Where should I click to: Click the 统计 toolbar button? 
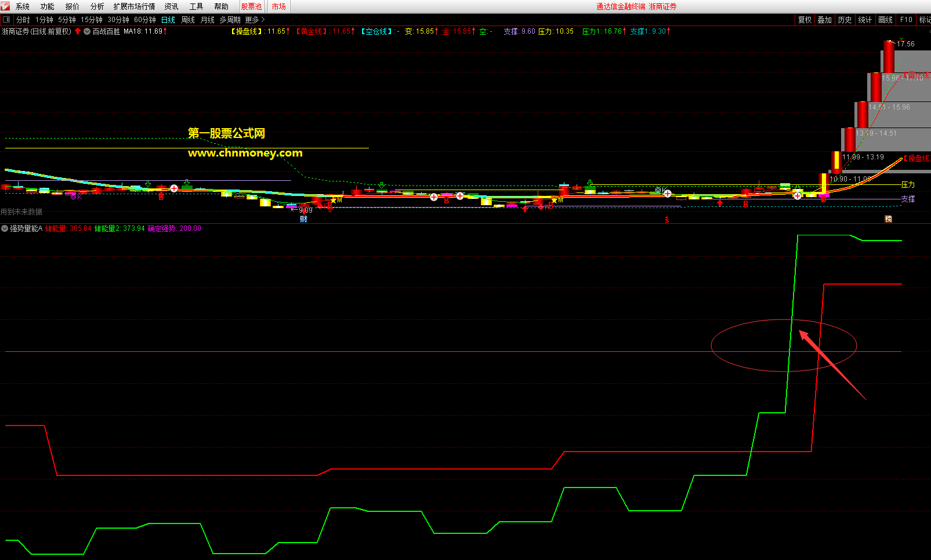coord(865,20)
